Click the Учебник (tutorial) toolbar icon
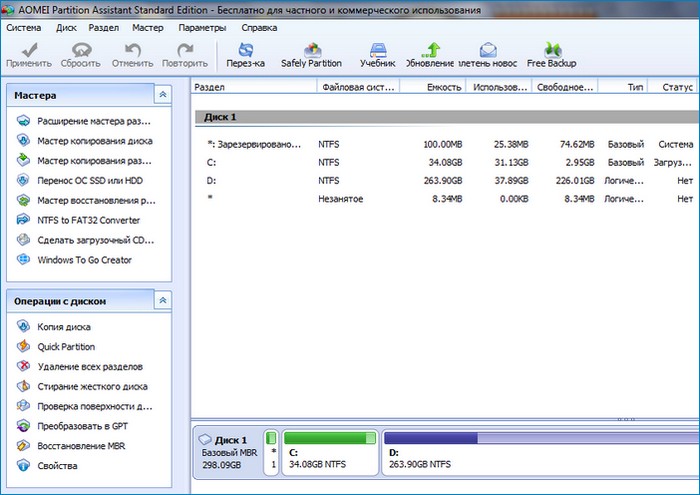Screen dimensions: 700x495 pyautogui.click(x=378, y=49)
